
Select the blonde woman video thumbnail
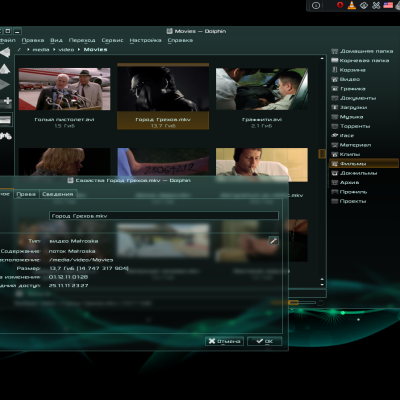(64, 162)
